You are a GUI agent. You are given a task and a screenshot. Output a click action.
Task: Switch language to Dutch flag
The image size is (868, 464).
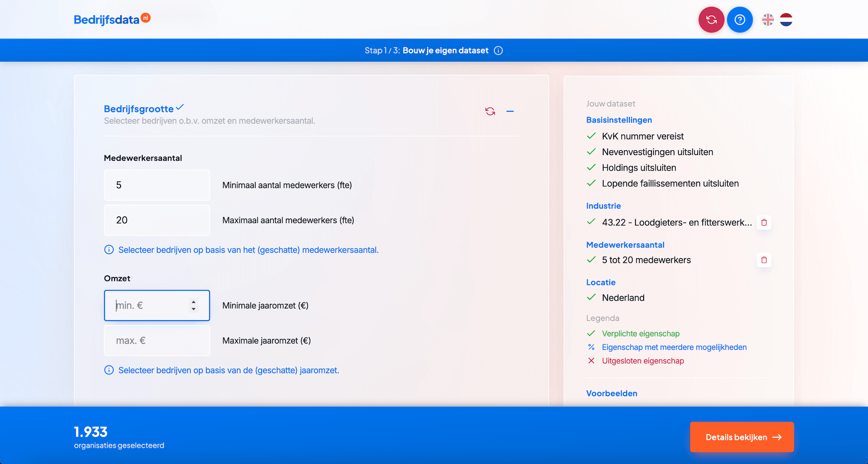[x=786, y=20]
